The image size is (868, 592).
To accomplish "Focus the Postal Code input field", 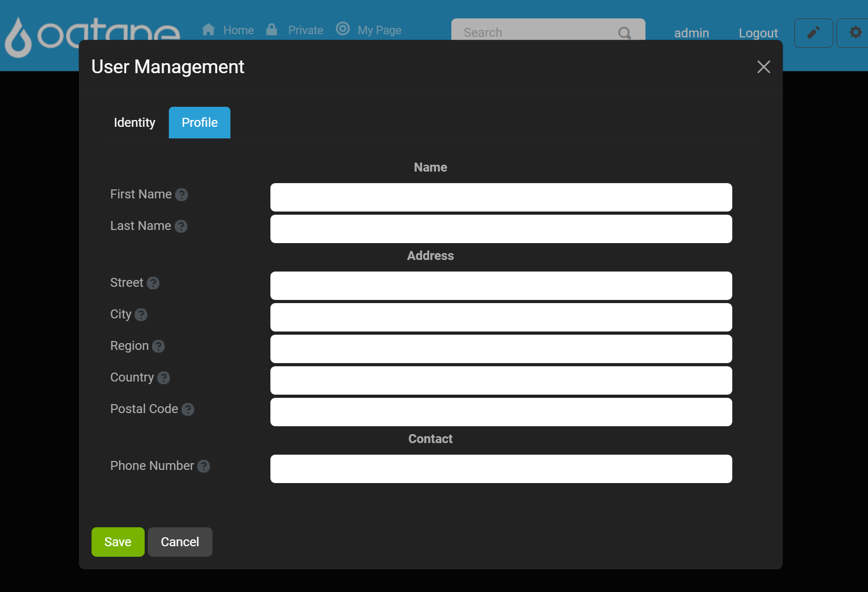I will [x=501, y=412].
